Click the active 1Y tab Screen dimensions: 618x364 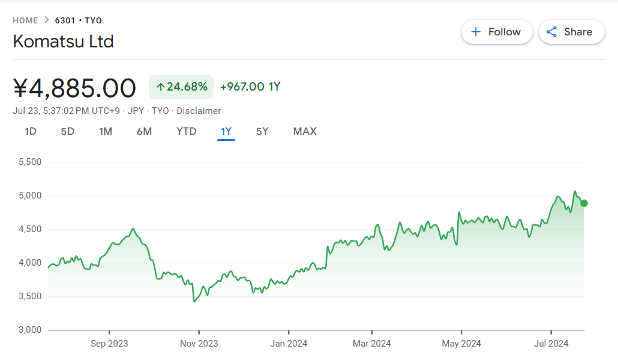(x=226, y=131)
